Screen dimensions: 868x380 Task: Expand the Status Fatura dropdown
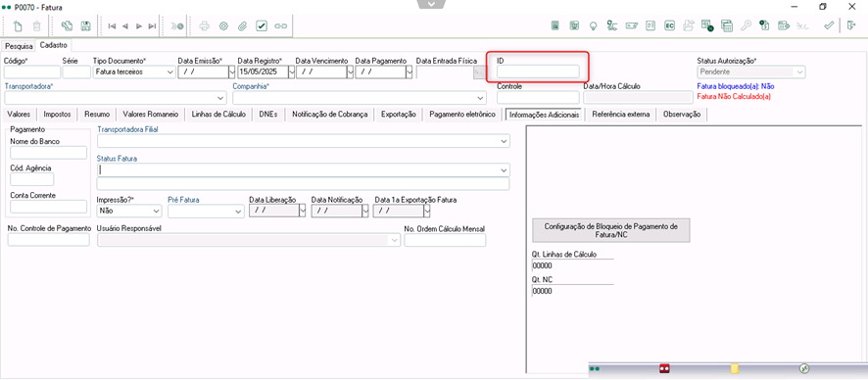click(x=504, y=169)
